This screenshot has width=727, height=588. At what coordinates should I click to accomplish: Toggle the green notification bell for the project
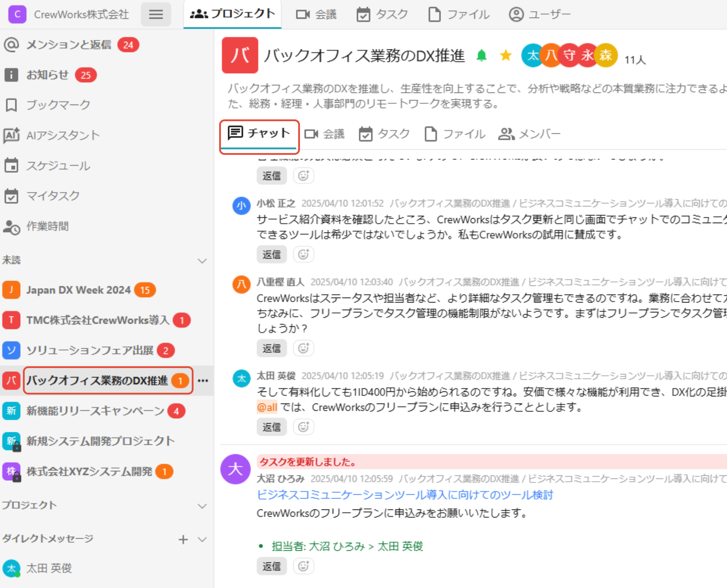(x=481, y=55)
